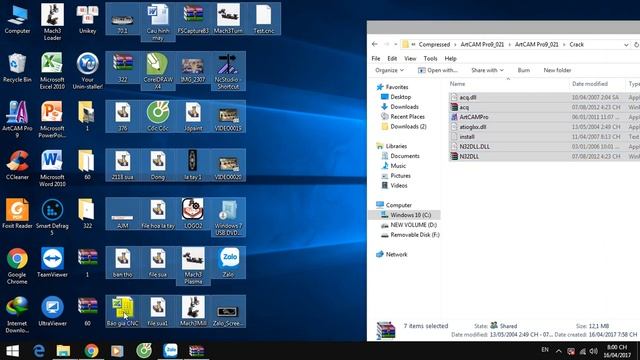Select the CCleaner desktop shortcut

[17, 165]
